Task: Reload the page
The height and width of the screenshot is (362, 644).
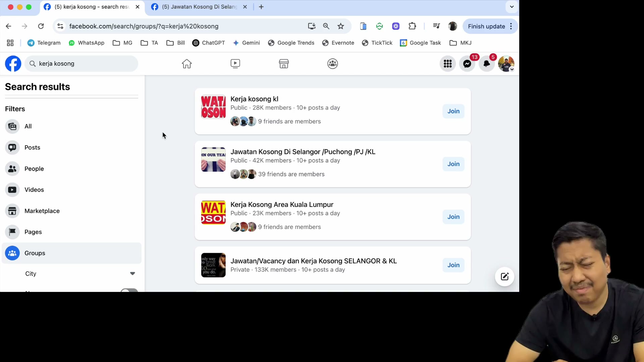Action: [41, 26]
